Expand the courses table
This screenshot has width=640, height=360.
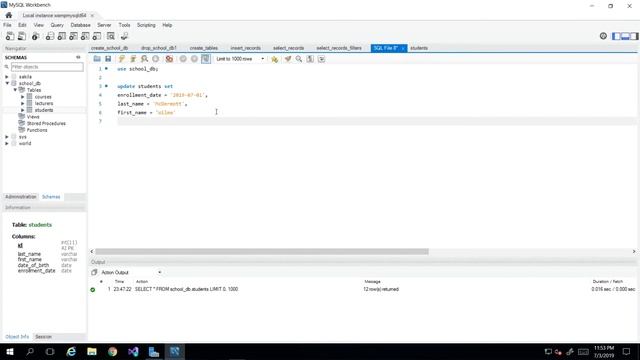(23, 97)
